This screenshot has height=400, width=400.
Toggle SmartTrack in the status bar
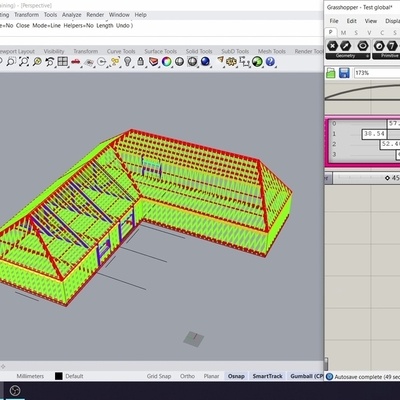267,376
